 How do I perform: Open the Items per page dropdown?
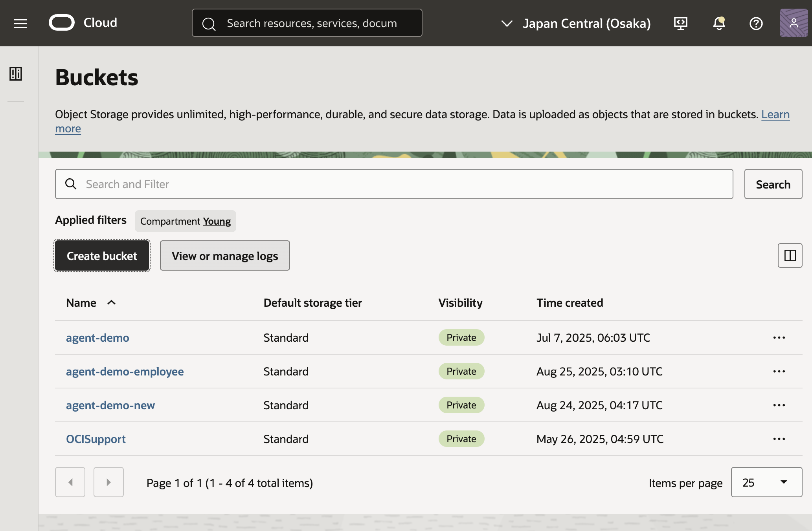[766, 482]
